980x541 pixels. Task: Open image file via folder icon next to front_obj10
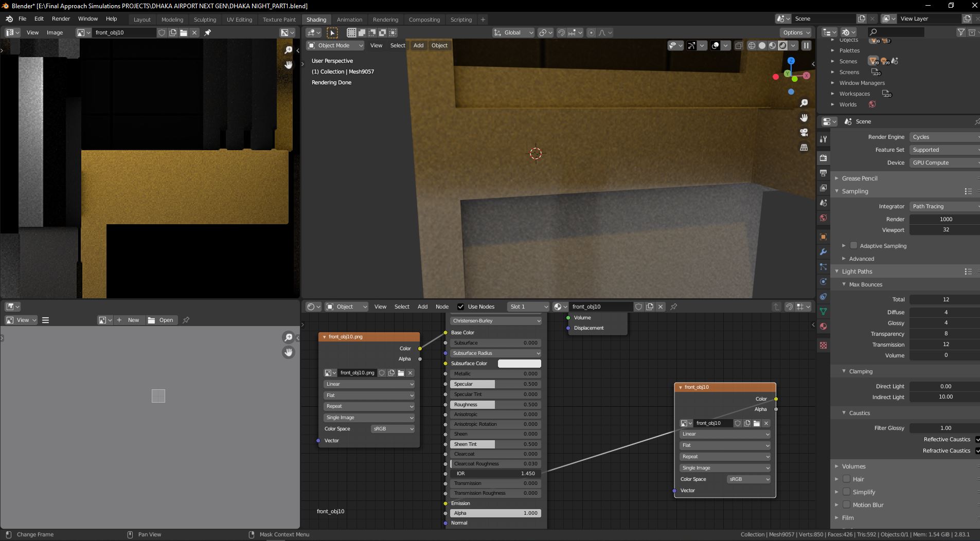click(184, 32)
